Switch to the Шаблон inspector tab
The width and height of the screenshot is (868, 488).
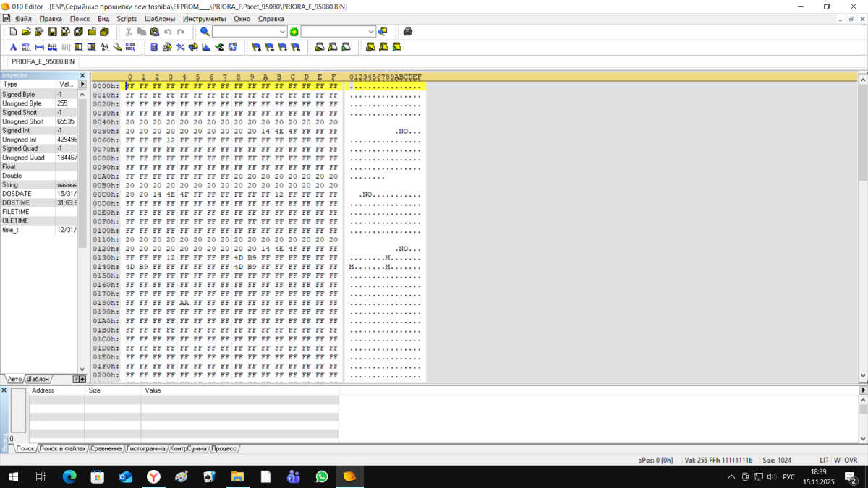click(38, 379)
